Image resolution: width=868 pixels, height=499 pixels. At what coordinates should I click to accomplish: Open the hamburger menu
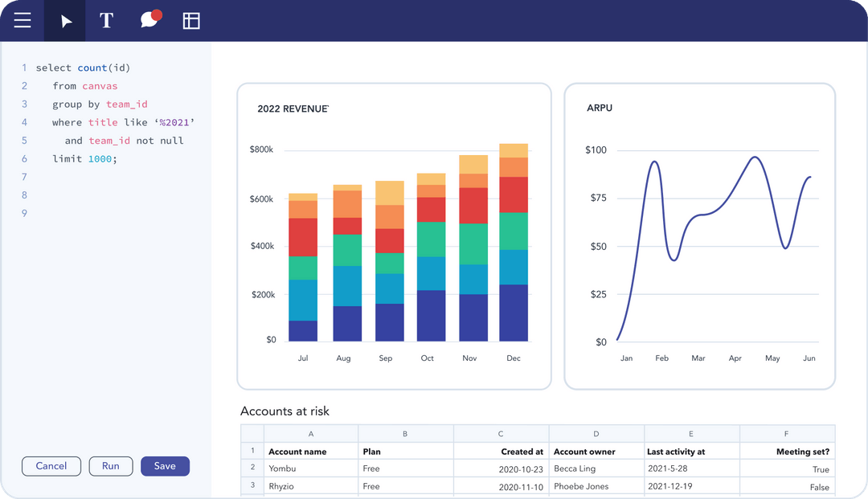pos(23,20)
